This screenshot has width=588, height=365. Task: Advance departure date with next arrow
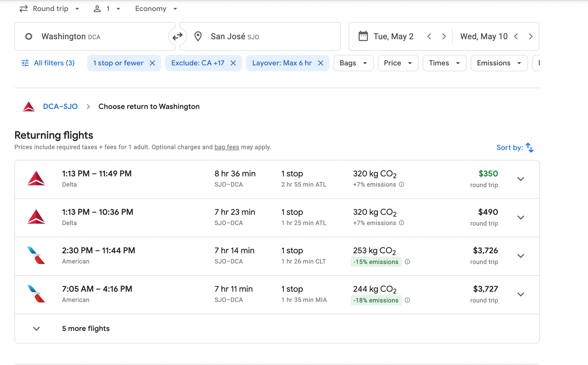444,36
